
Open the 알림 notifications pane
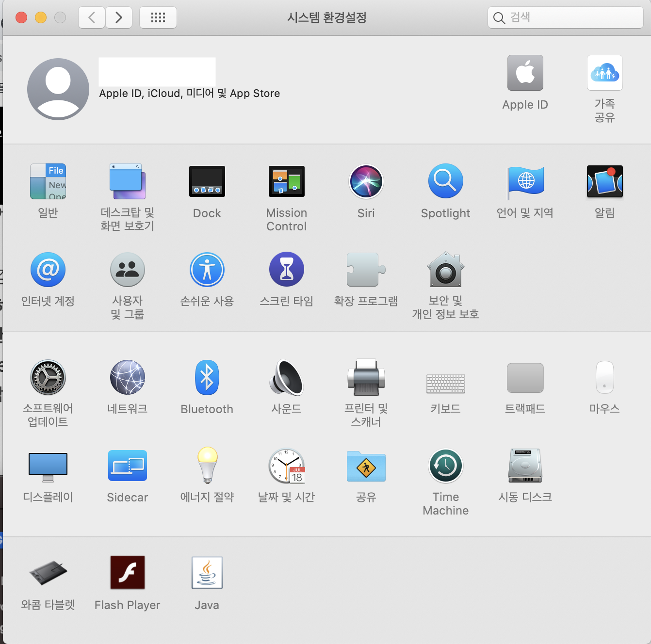point(605,182)
